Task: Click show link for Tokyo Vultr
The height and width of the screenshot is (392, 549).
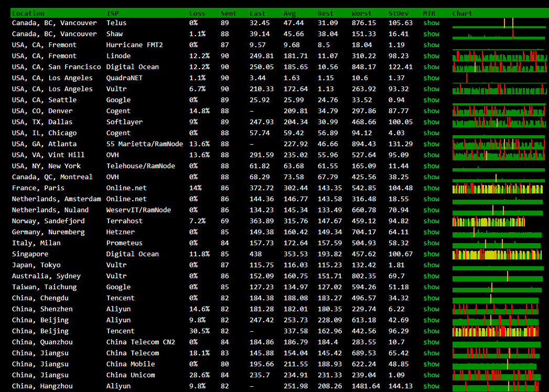Action: 431,265
